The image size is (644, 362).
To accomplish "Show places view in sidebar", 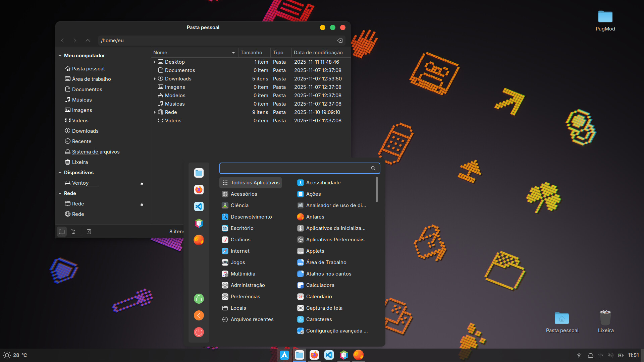I will click(x=62, y=232).
